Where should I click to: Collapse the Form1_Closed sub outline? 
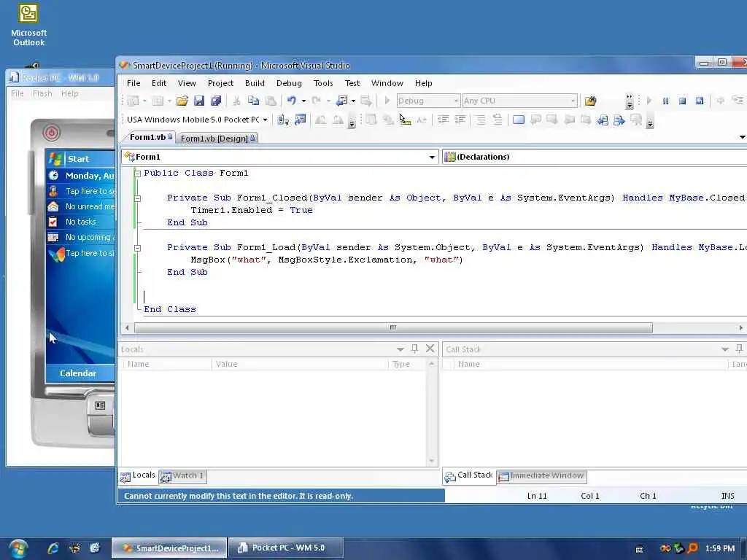pos(137,198)
